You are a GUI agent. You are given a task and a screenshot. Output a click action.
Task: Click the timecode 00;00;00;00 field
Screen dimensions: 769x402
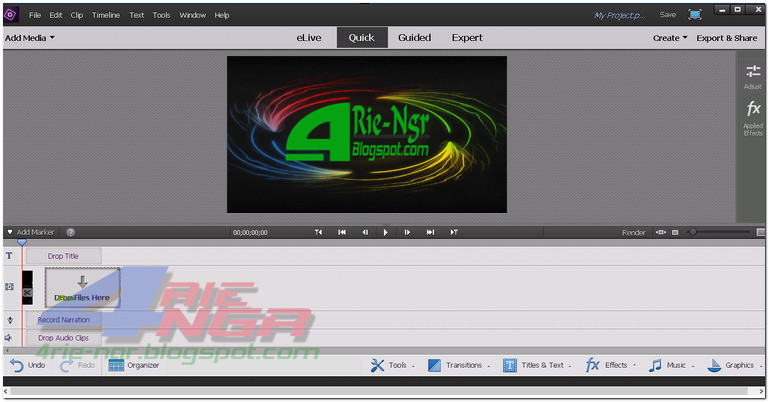[250, 232]
